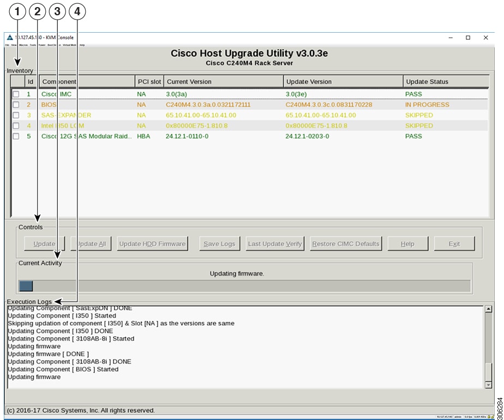The image size is (504, 420).
Task: Click the Cisco KVM Console logo icon
Action: [x=10, y=37]
